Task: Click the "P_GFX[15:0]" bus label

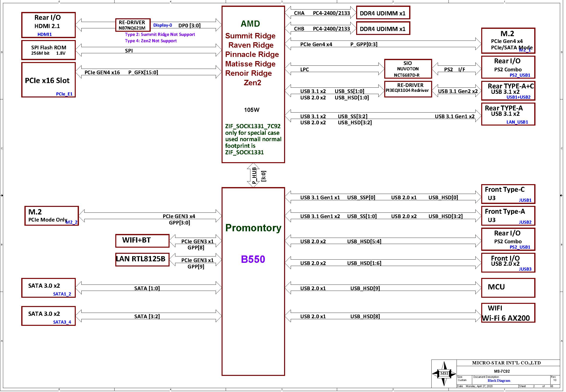Action: click(143, 73)
